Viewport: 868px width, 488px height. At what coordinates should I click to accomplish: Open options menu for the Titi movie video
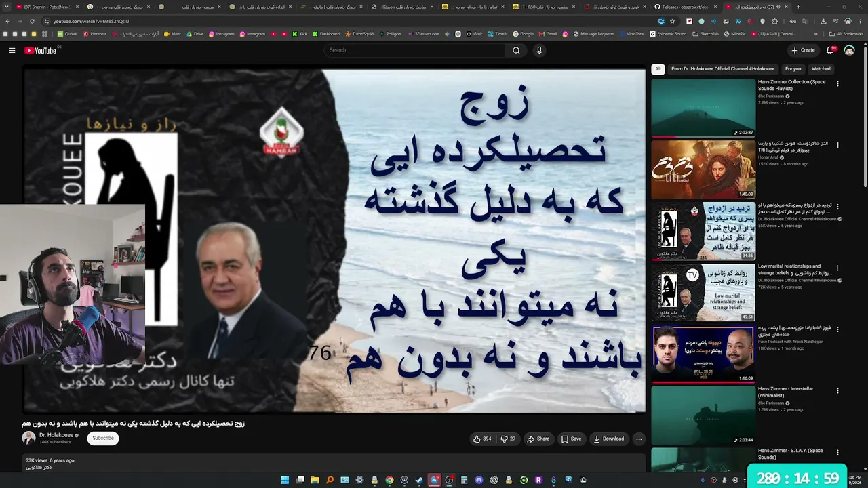click(837, 145)
